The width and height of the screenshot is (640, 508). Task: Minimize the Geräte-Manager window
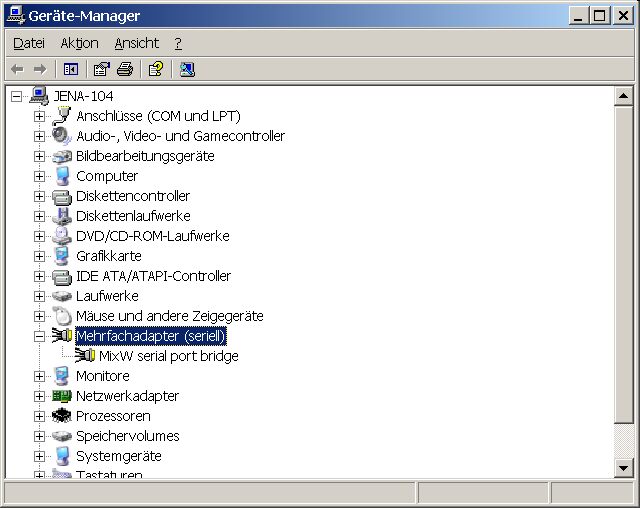click(x=578, y=16)
